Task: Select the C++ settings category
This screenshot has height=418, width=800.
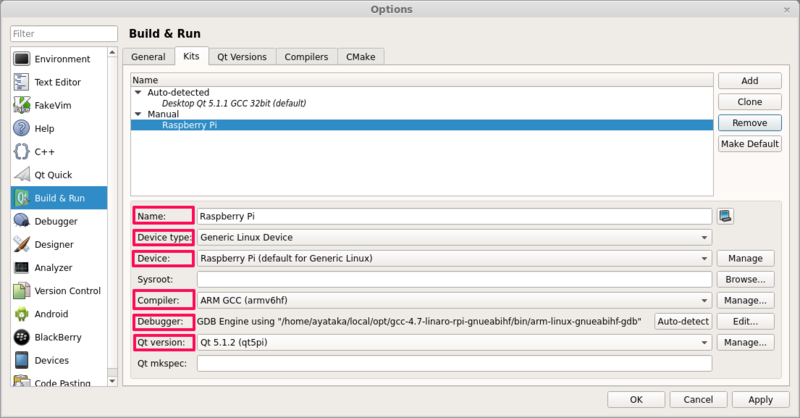Action: coord(59,152)
